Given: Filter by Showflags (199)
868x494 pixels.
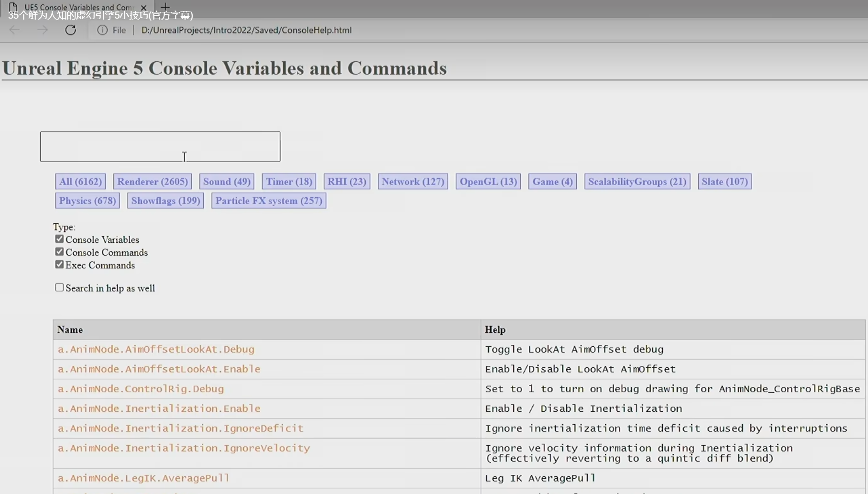Looking at the screenshot, I should (165, 201).
